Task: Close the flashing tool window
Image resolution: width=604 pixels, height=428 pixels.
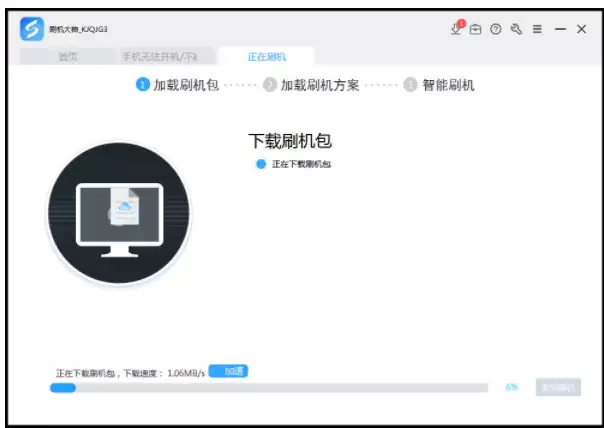Action: (581, 29)
